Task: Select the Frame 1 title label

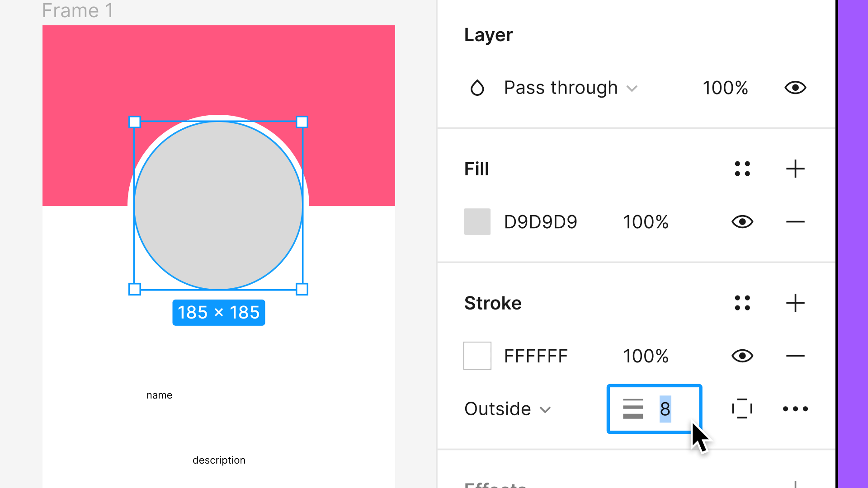Action: (78, 10)
